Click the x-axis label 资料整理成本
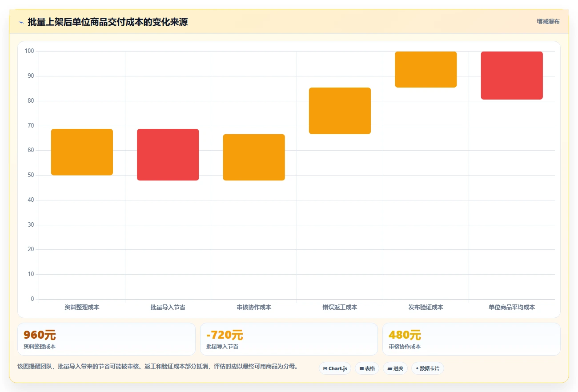Screen dimensions: 578x392 point(82,307)
